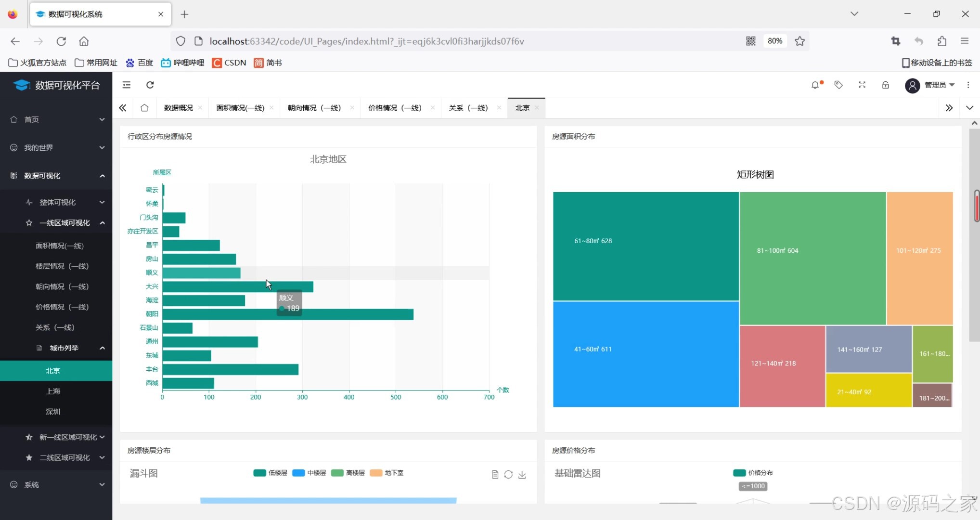This screenshot has height=520, width=980.
Task: Open 楼层情况（一线） sidebar link
Action: point(62,266)
